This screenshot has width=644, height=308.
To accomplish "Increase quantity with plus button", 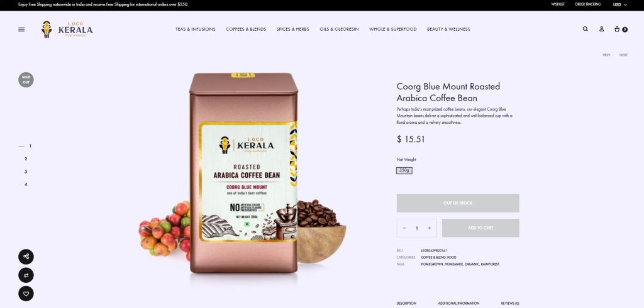I will 429,228.
